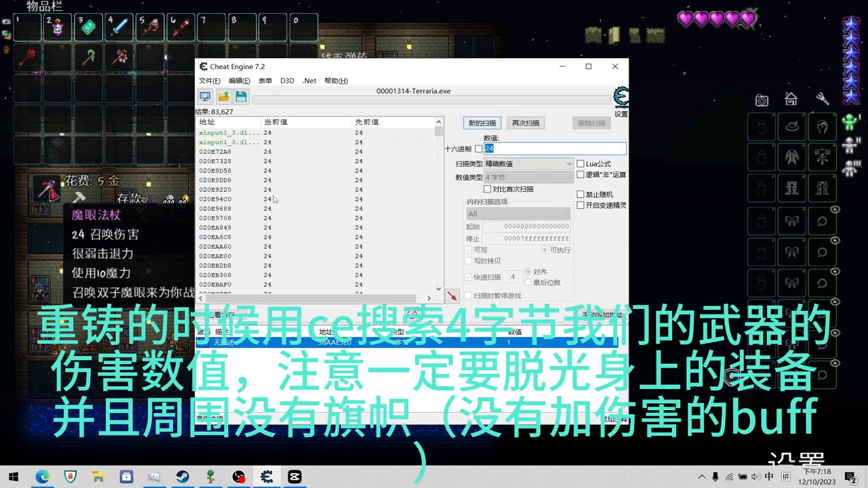Select hotbar slot 3 green item
This screenshot has width=868, height=488.
click(x=88, y=28)
